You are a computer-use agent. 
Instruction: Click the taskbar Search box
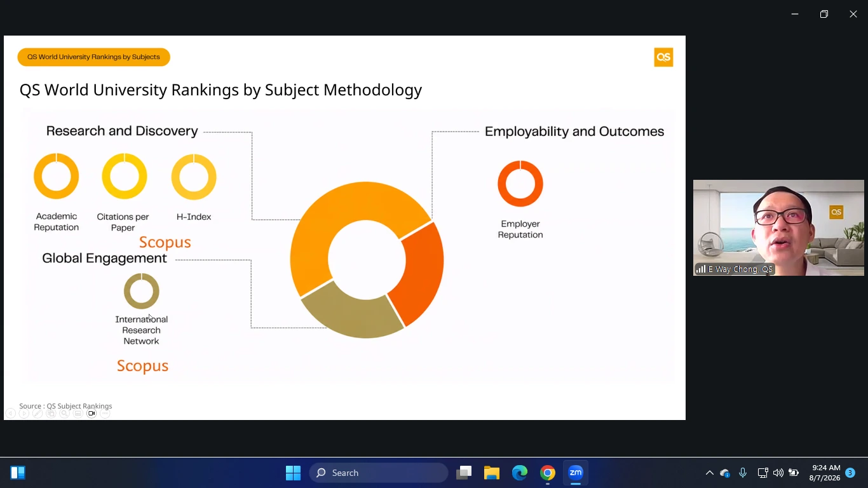379,473
